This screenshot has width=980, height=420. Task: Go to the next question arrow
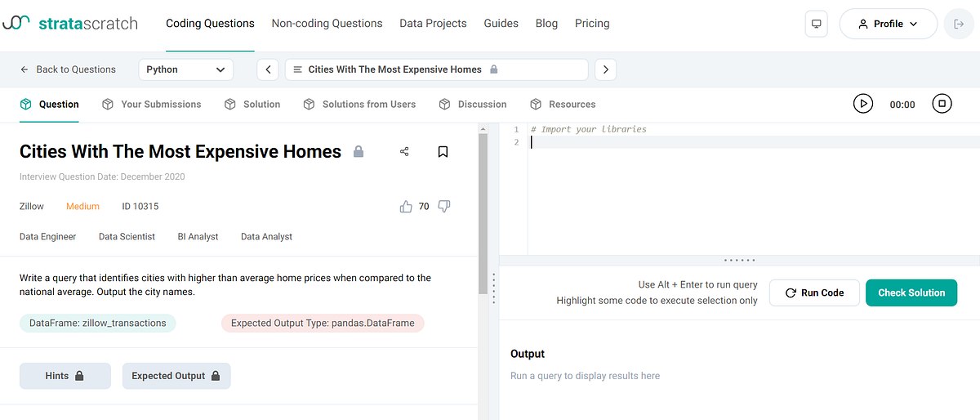(605, 69)
